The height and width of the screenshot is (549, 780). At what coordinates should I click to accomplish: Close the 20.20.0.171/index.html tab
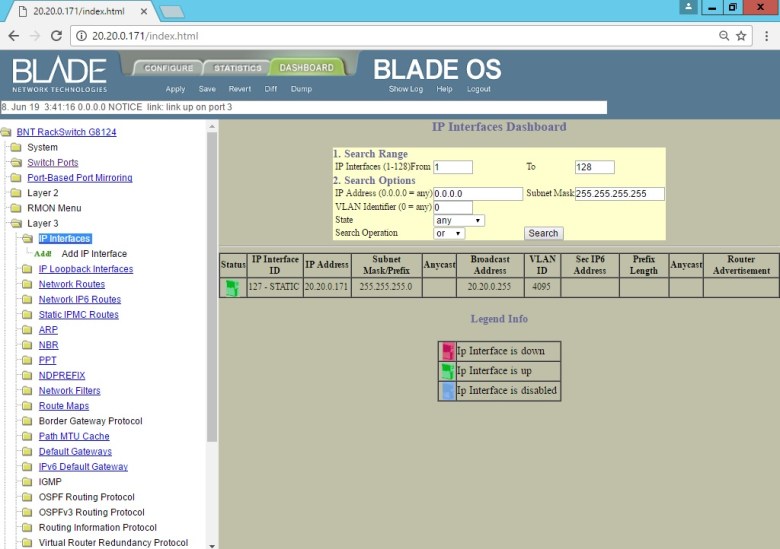(144, 11)
